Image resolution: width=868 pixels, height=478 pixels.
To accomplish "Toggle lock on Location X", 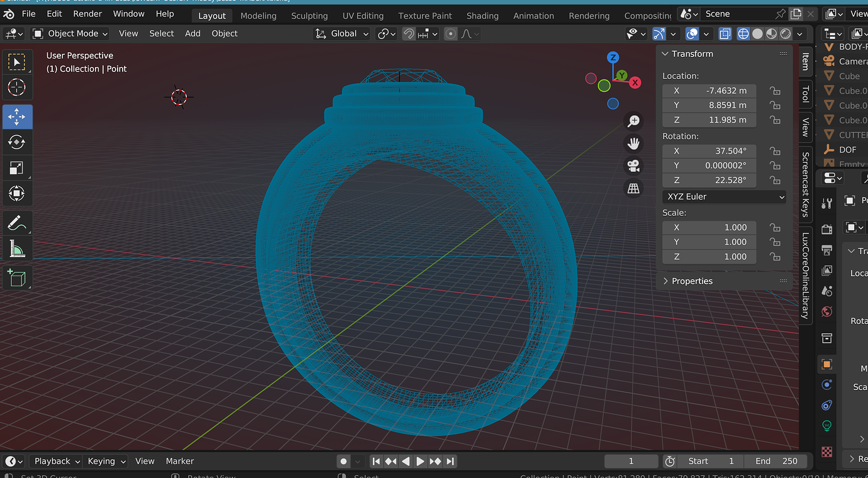I will click(x=775, y=91).
